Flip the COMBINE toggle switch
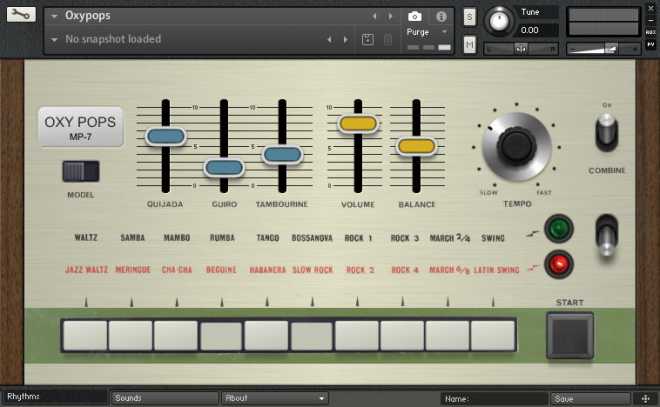 (606, 133)
